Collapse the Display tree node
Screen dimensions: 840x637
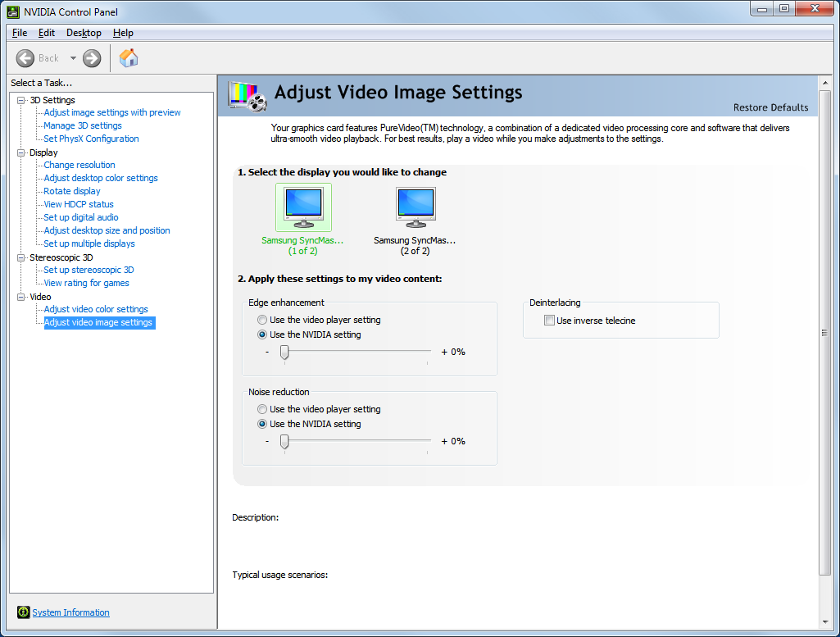coord(20,152)
